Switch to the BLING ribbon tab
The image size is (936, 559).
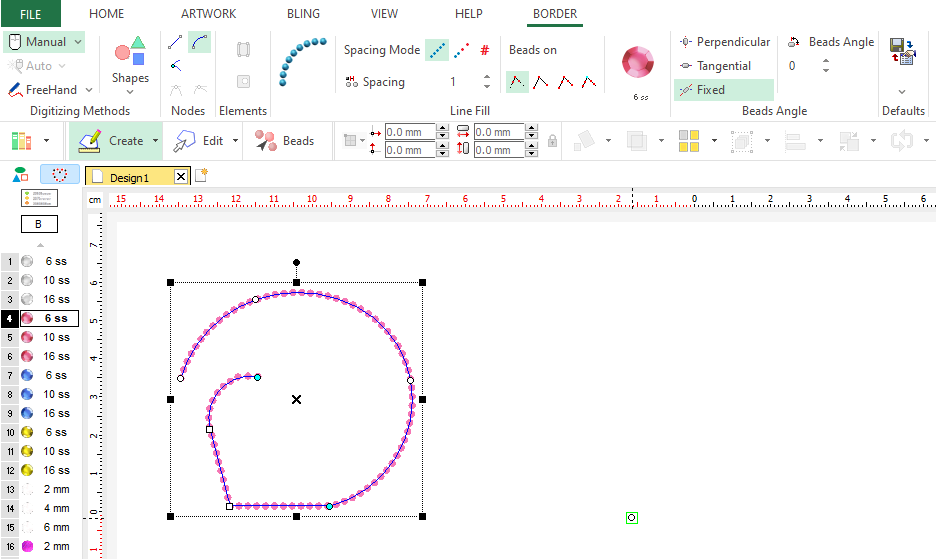[303, 13]
